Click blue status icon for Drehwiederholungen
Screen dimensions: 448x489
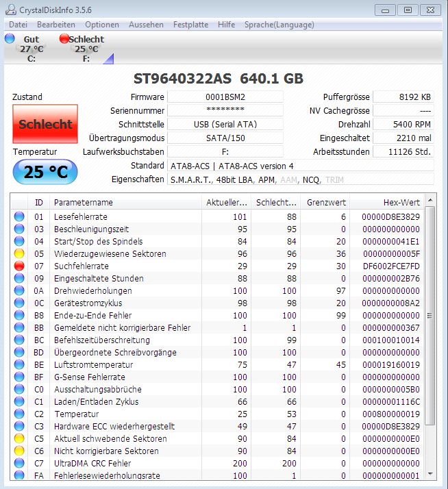pos(19,290)
